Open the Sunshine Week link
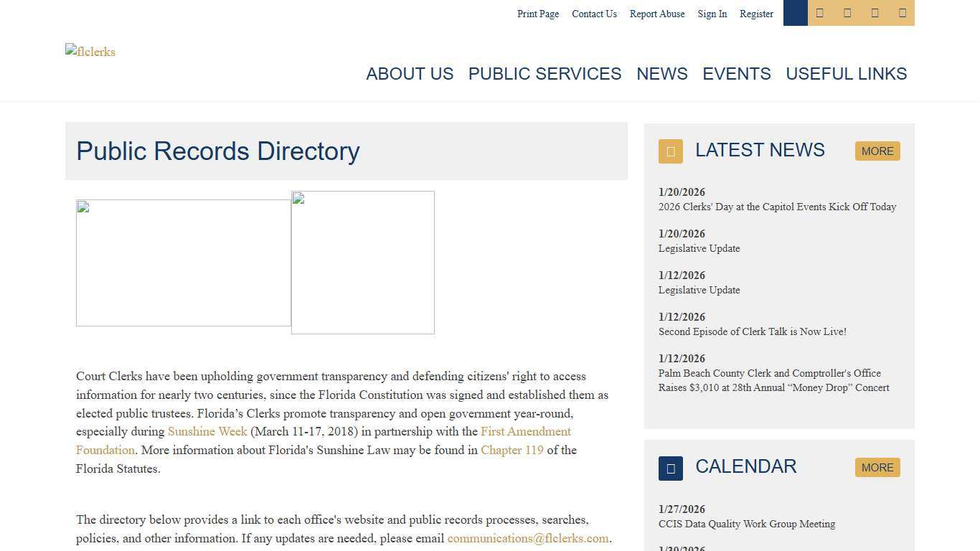Image resolution: width=980 pixels, height=551 pixels. coord(207,431)
